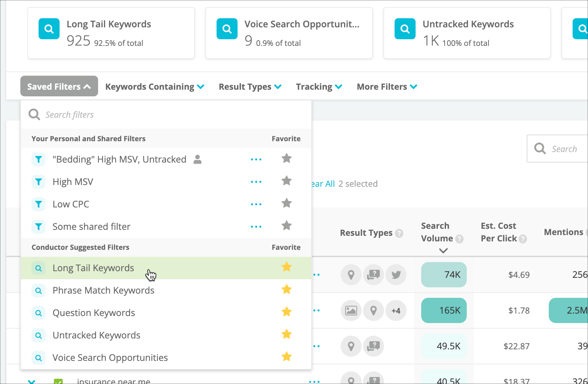Click the +4 result types badge

[x=396, y=310]
